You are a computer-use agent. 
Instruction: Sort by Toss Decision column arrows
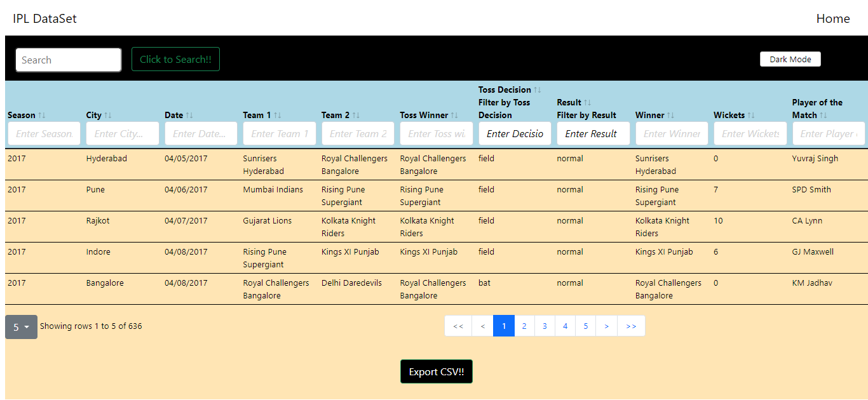[x=538, y=90]
